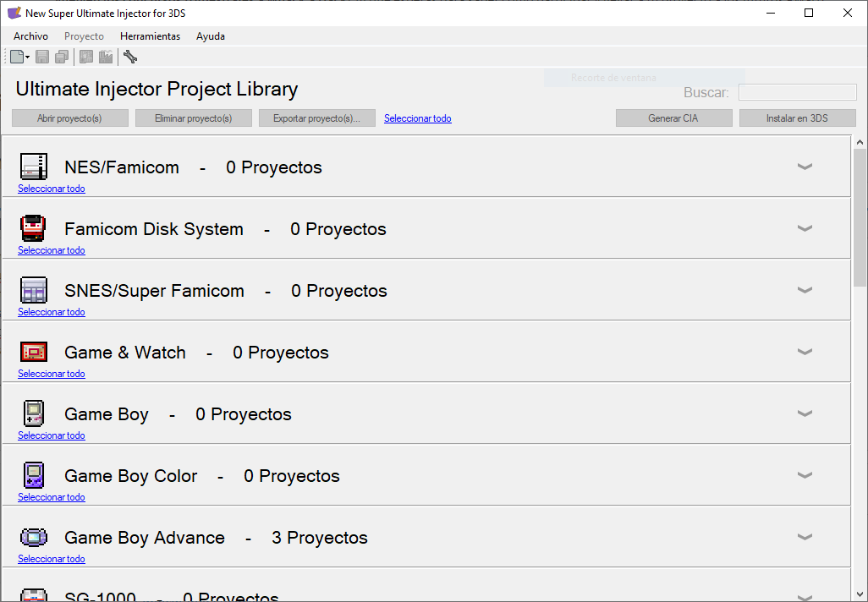Select all under Game Boy Advance
The height and width of the screenshot is (602, 868).
point(52,559)
